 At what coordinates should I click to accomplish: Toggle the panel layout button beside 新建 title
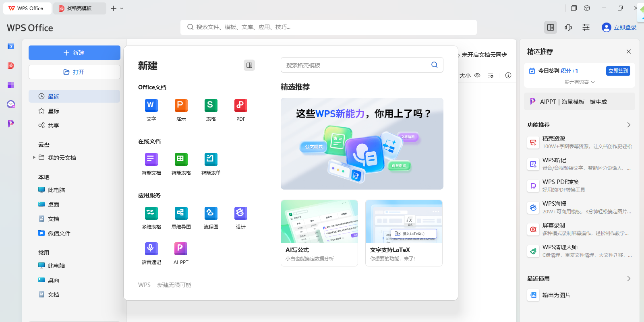pos(249,65)
